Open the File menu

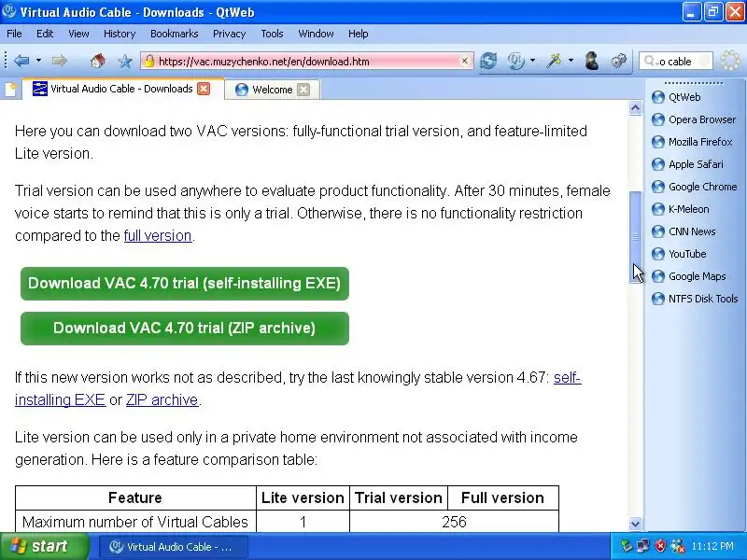pyautogui.click(x=14, y=34)
